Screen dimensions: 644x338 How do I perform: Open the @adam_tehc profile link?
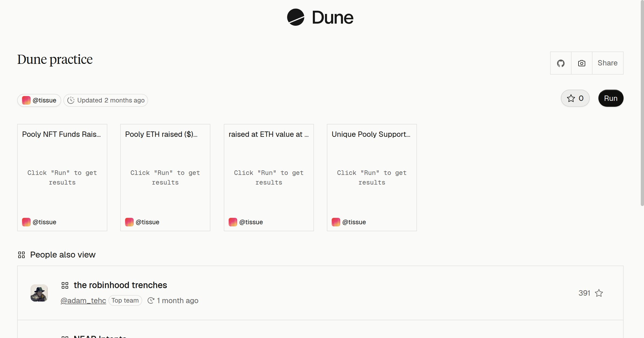pyautogui.click(x=83, y=300)
